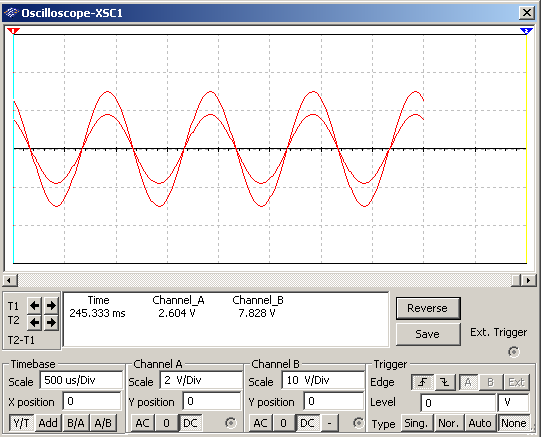The image size is (541, 437).
Task: Click blue T2 cursor marker triangle
Action: pos(526,31)
